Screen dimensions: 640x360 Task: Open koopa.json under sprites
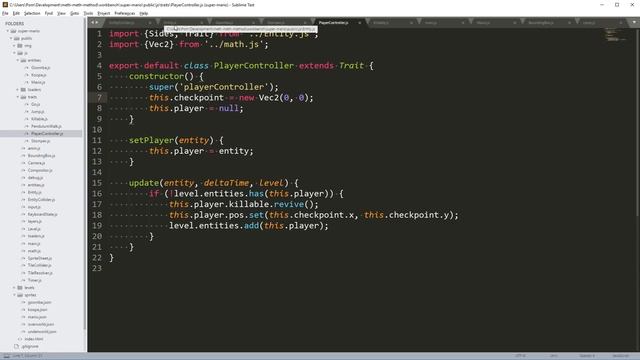coord(38,310)
